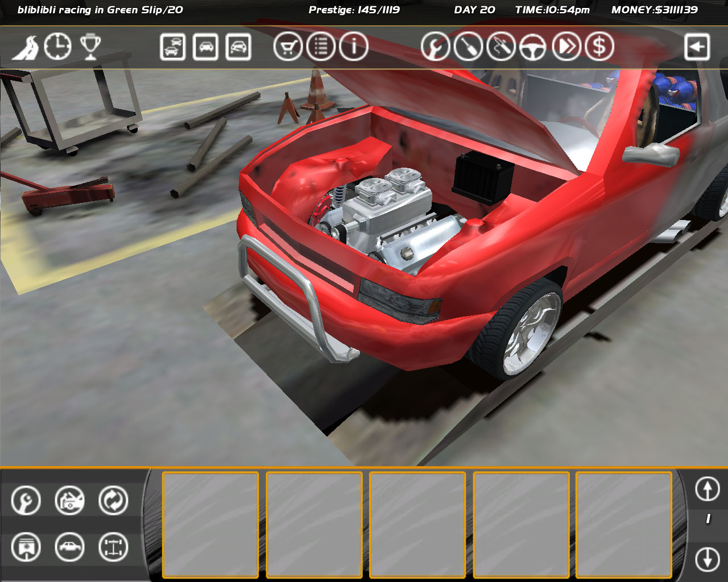Choose the mechanic under hood repair icon
Image resolution: width=728 pixels, height=582 pixels.
(x=69, y=501)
